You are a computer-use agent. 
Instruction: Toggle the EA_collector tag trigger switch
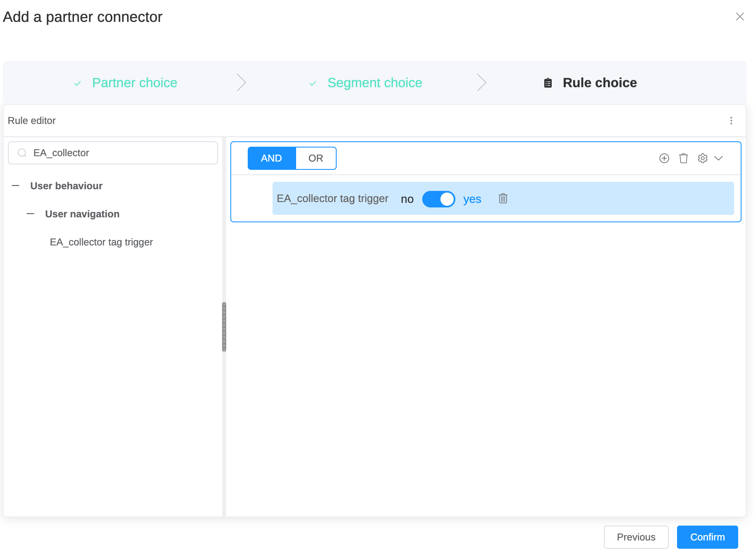(438, 199)
